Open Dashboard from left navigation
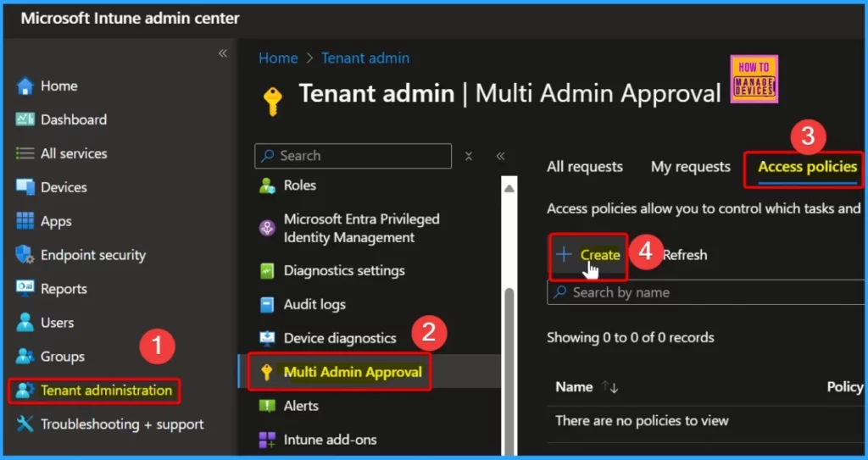The width and height of the screenshot is (868, 460). (74, 119)
